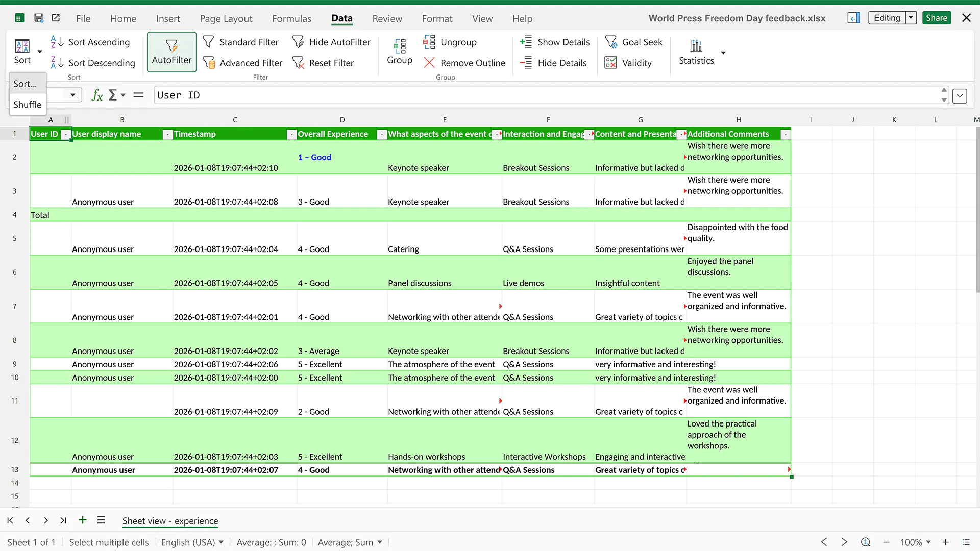Click the Formula equals icon

(138, 95)
